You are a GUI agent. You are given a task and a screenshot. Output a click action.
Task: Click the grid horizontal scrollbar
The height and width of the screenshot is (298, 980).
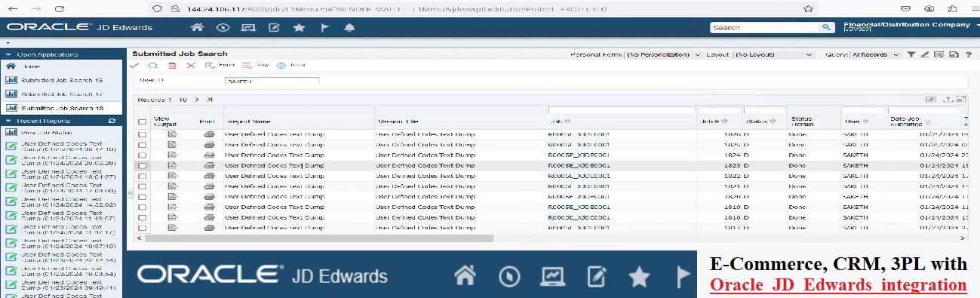(x=319, y=238)
